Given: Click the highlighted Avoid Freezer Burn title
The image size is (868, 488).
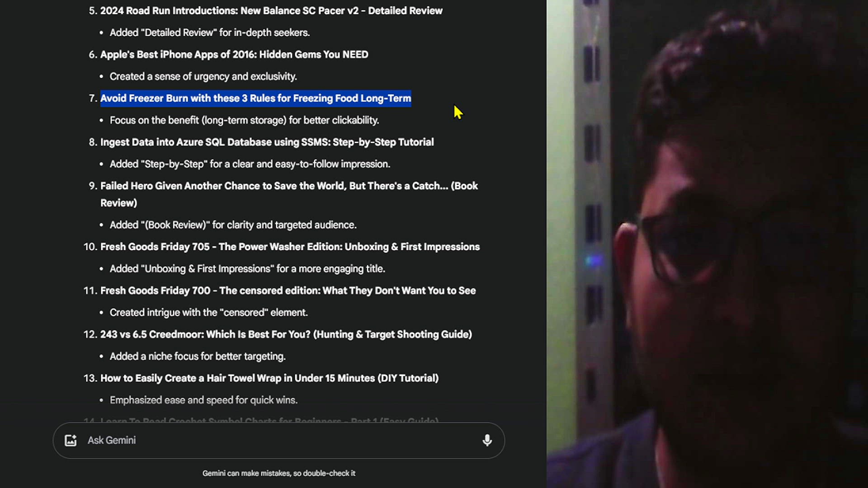Looking at the screenshot, I should coord(255,99).
